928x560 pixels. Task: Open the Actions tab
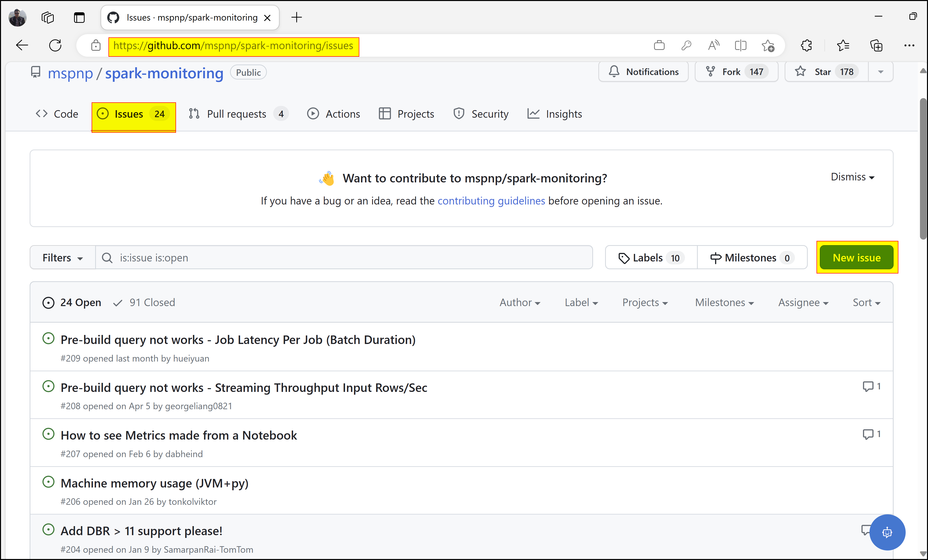coord(334,114)
